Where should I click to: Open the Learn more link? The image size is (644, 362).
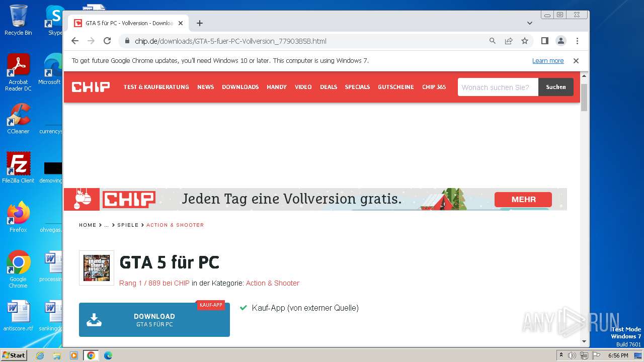(548, 61)
